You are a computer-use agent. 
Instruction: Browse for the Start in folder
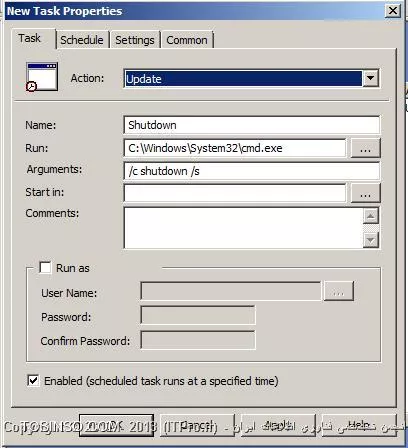coord(365,193)
